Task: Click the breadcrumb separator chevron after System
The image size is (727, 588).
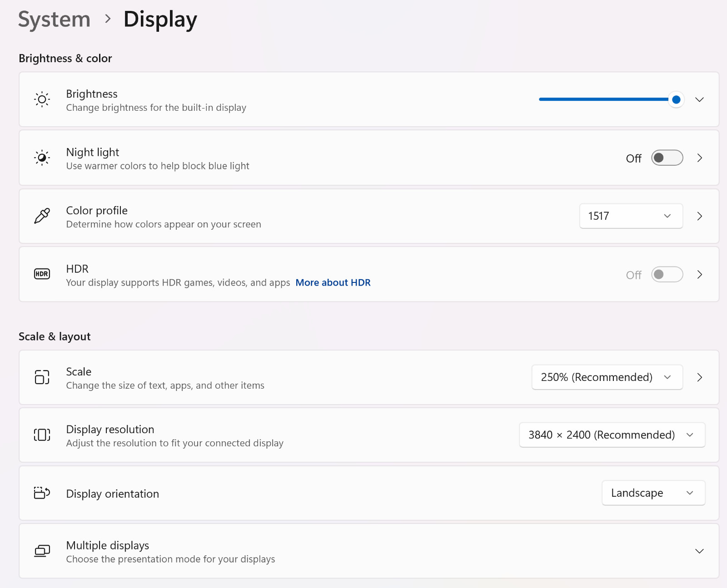Action: pos(108,19)
